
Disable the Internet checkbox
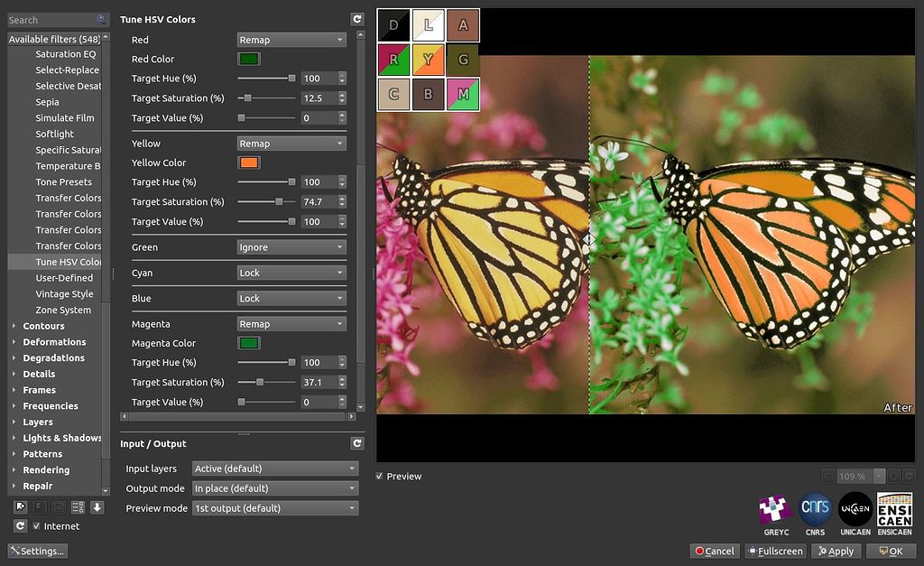pyautogui.click(x=36, y=525)
